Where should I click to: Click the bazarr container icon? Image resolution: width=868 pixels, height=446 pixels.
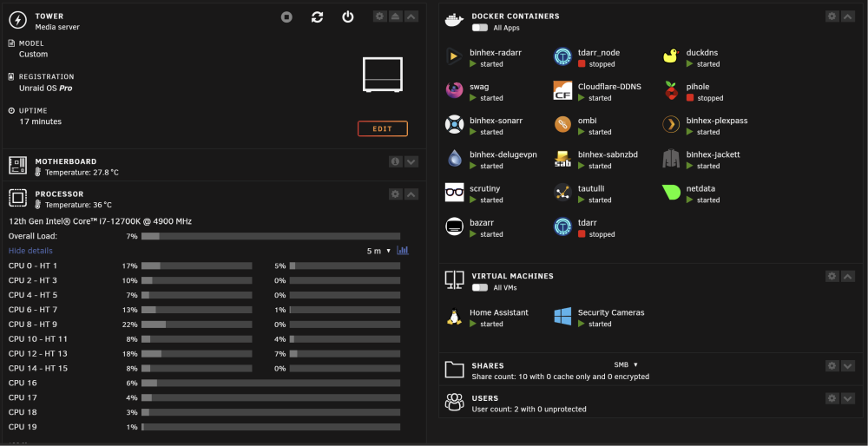click(455, 226)
